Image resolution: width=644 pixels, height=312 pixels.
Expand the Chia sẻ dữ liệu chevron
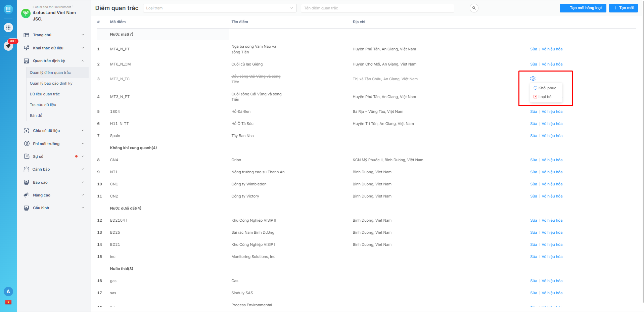click(x=83, y=131)
